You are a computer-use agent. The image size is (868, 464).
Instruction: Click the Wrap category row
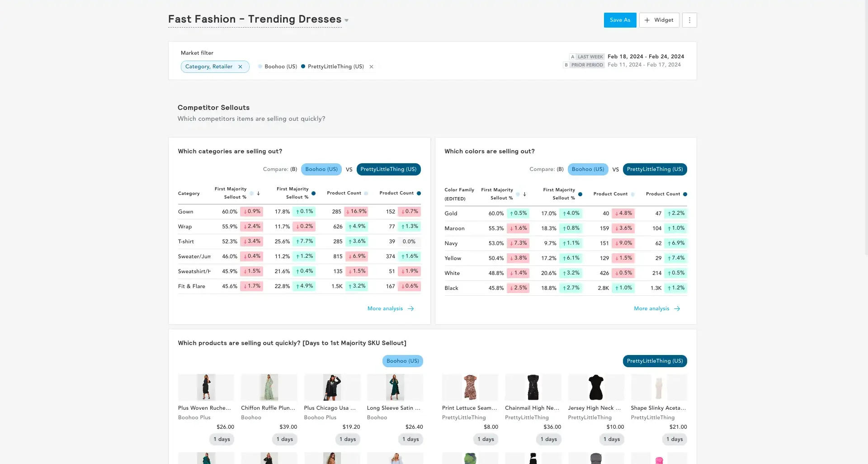(x=299, y=227)
